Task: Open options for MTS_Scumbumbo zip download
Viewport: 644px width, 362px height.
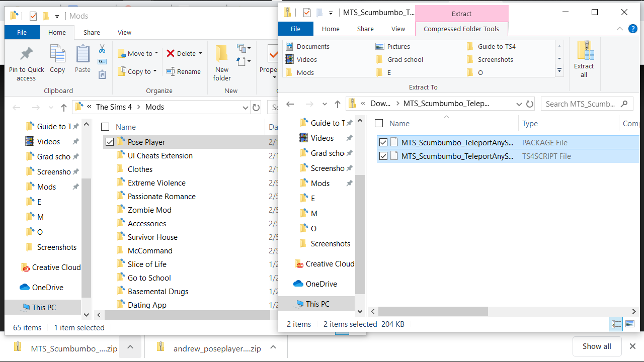Action: [130, 347]
